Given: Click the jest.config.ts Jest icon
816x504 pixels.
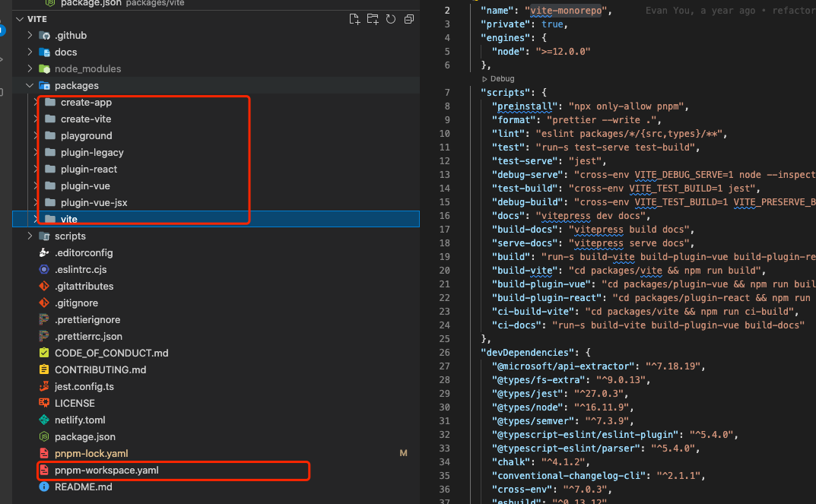Looking at the screenshot, I should [x=44, y=386].
